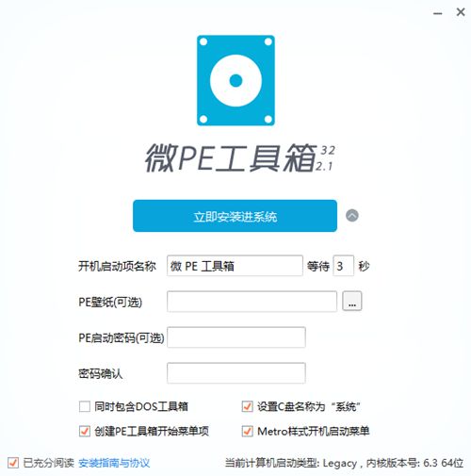471x476 pixels.
Task: Disable Metro样式开机启动菜单 checkbox
Action: coord(247,431)
